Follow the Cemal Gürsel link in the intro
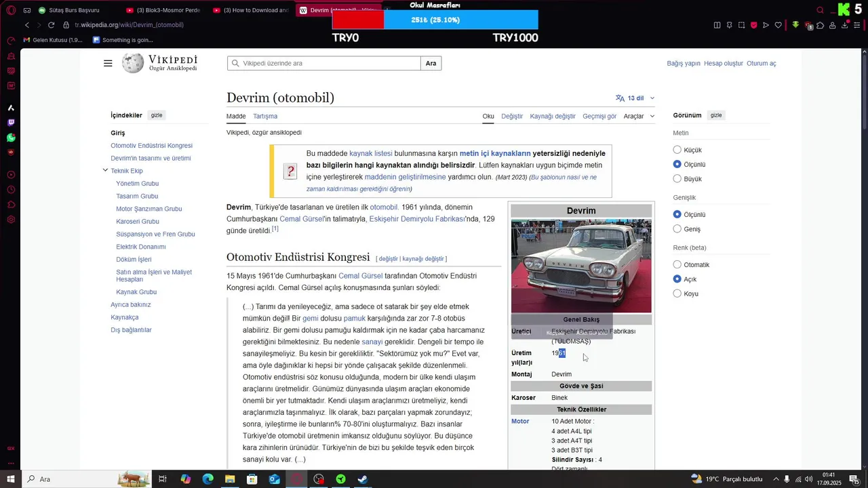 [x=300, y=219]
